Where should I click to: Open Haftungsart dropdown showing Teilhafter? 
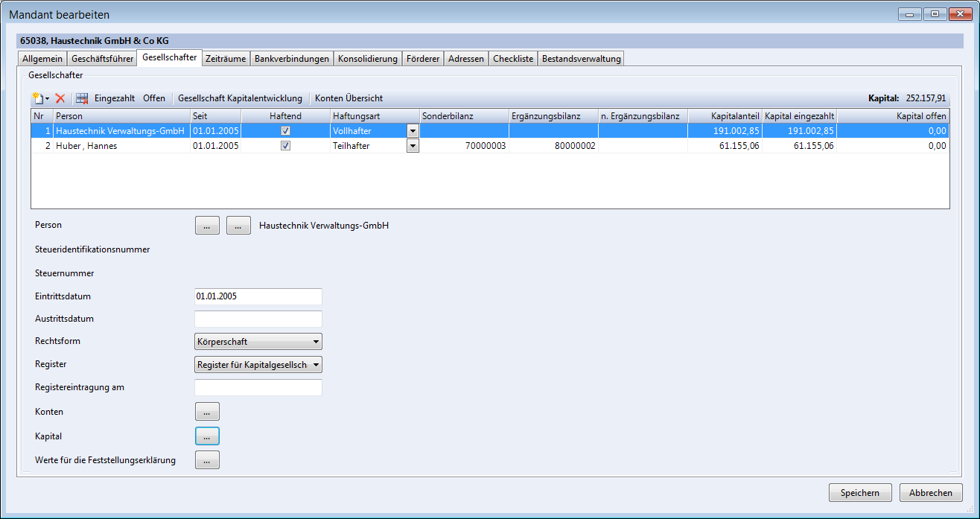pos(413,146)
